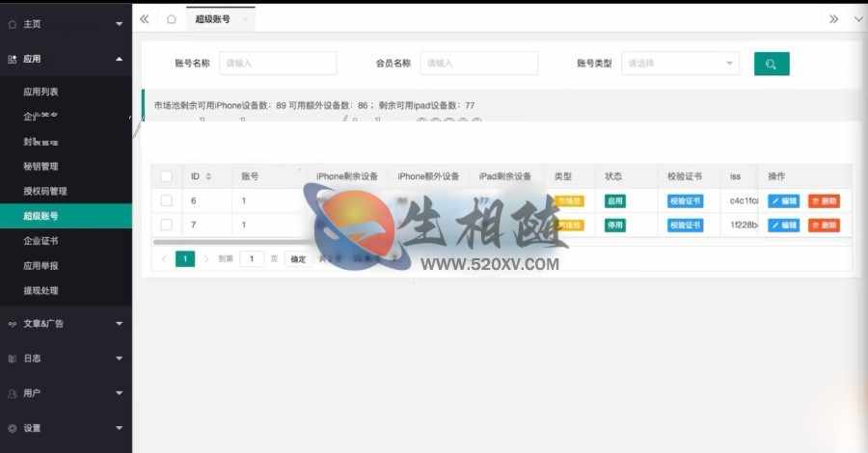868x453 pixels.
Task: Click the 应用 apps icon in sidebar
Action: pyautogui.click(x=13, y=59)
